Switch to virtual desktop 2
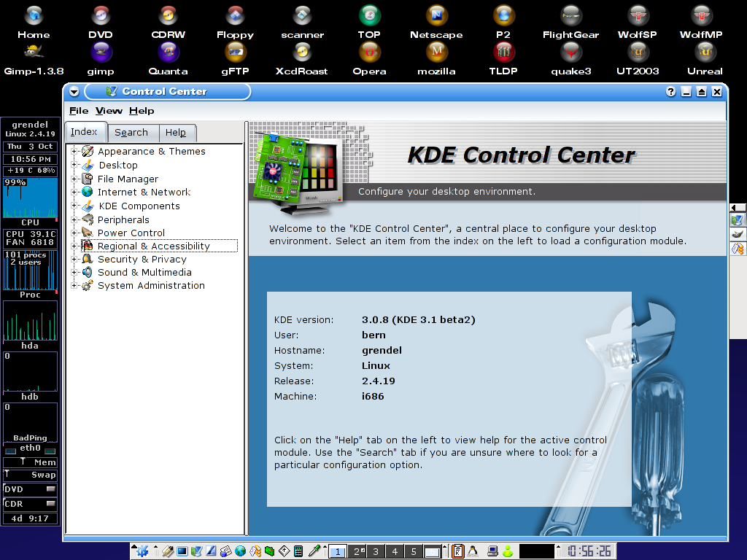 357,551
